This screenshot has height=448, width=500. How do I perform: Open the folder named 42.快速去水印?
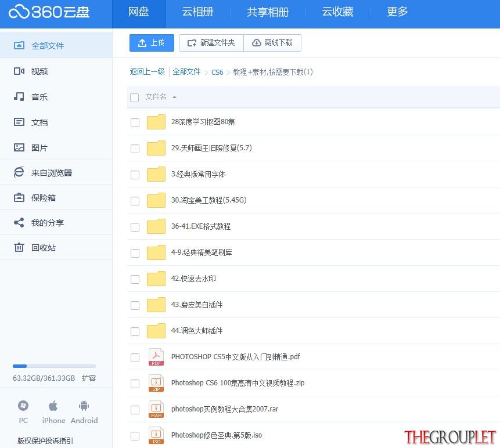coord(193,279)
